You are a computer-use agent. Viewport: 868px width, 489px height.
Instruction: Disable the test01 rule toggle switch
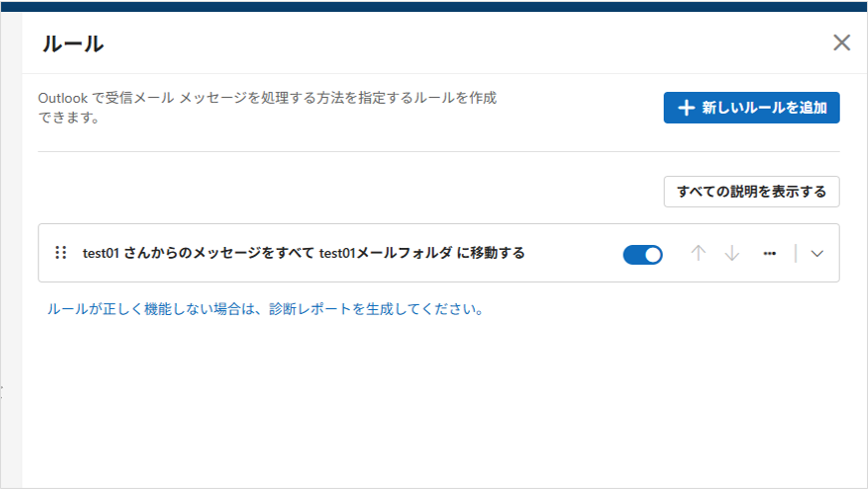pos(643,254)
